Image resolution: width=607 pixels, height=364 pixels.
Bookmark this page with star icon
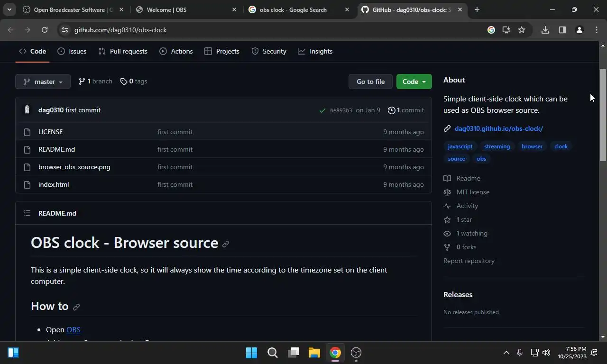[522, 30]
